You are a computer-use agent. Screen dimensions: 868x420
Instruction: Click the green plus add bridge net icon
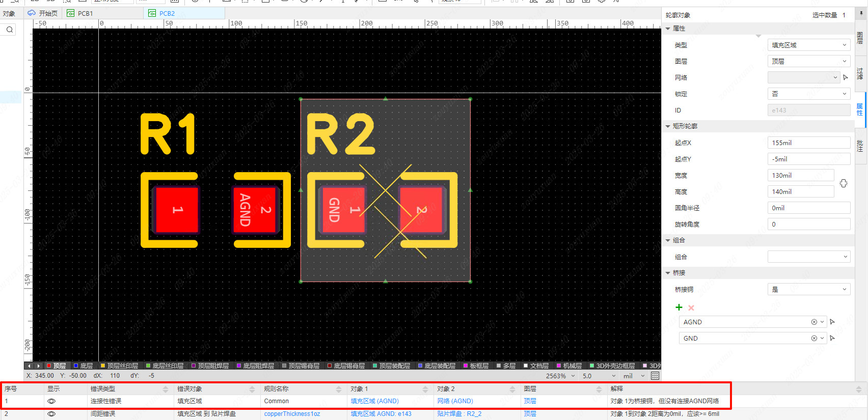click(679, 307)
